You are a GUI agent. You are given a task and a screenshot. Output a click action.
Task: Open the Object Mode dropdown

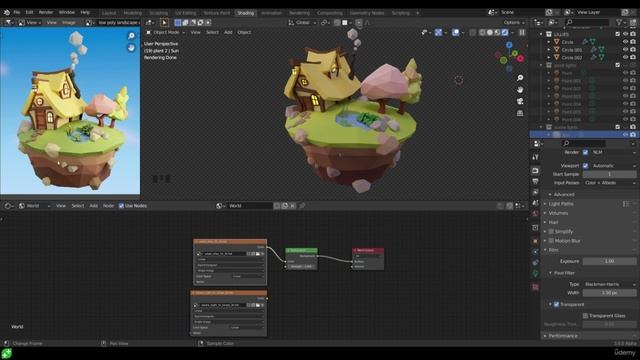coord(166,32)
